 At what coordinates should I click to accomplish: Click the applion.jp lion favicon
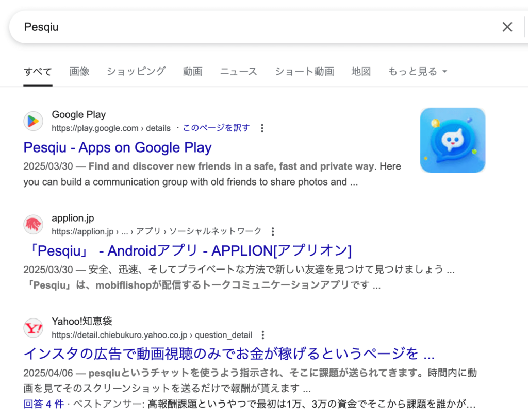(x=33, y=225)
